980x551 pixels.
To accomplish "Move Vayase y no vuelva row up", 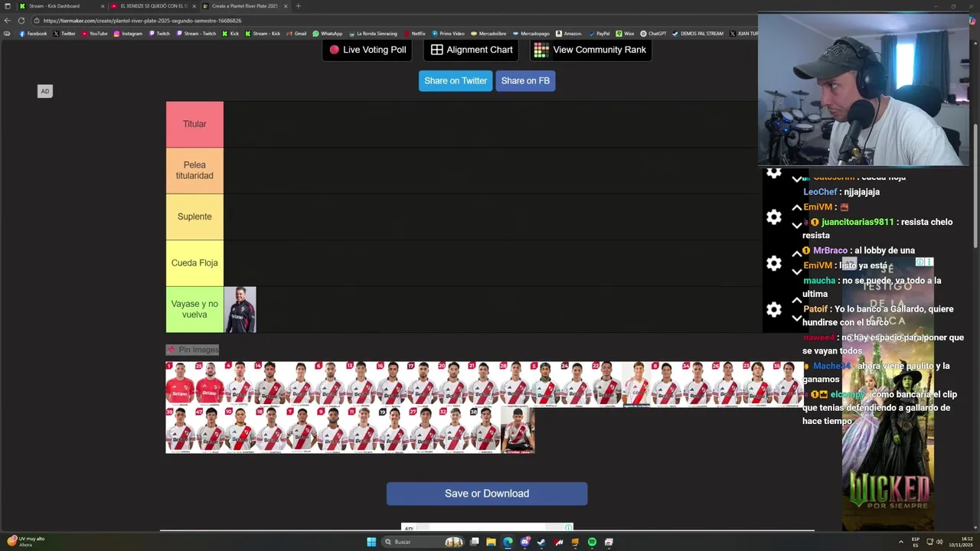I will pos(797,301).
